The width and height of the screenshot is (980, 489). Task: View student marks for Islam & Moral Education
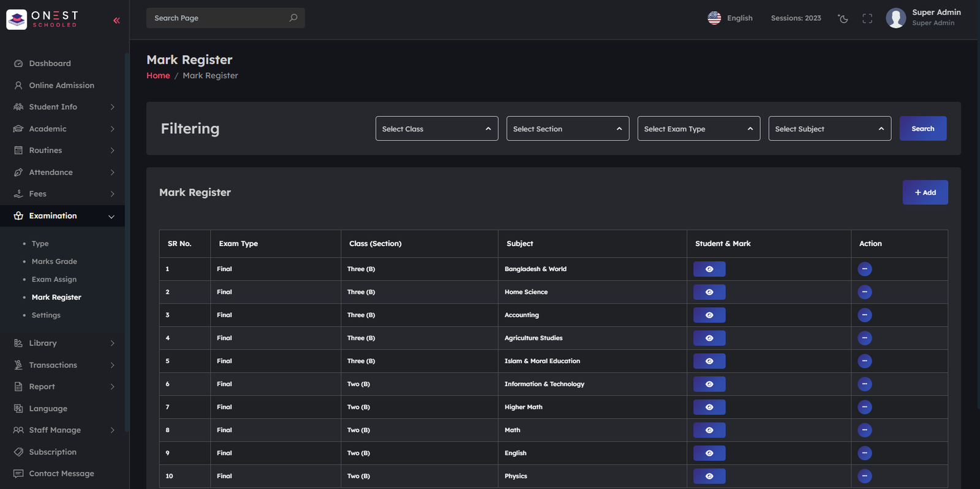pos(709,361)
